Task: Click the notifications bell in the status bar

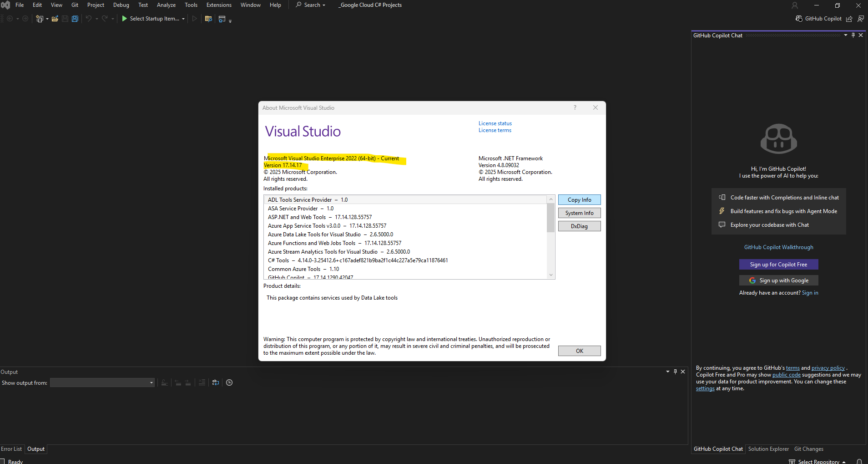Action: pyautogui.click(x=859, y=461)
